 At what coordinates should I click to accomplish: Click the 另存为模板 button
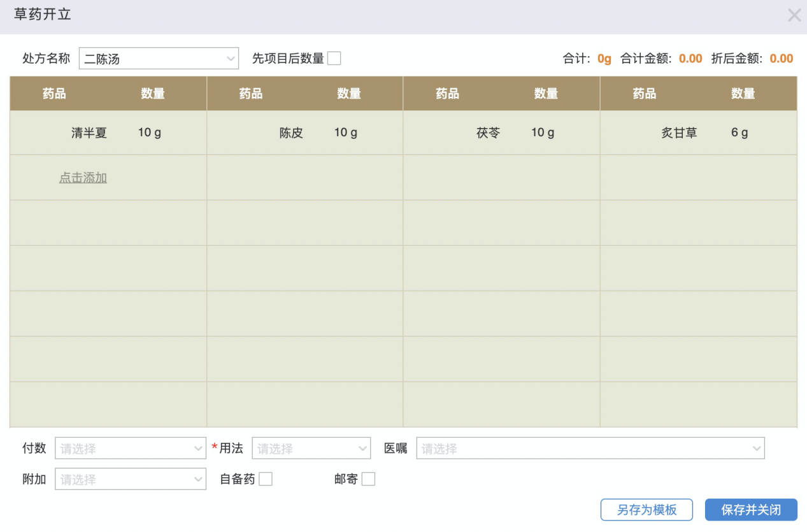pyautogui.click(x=646, y=510)
